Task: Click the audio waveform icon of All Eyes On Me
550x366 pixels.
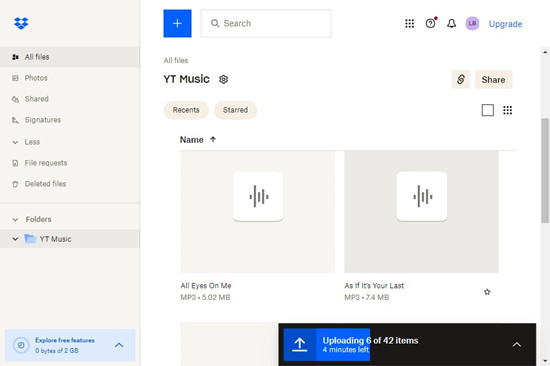Action: tap(258, 197)
